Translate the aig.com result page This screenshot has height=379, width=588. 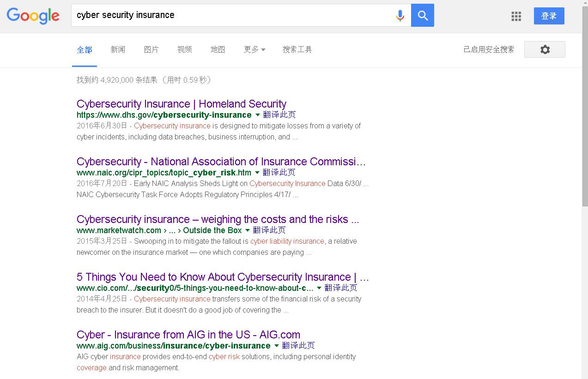point(298,345)
